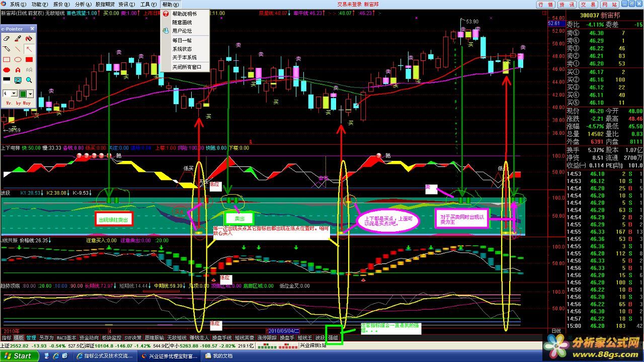Select the filled red ellipse tool

(x=7, y=70)
